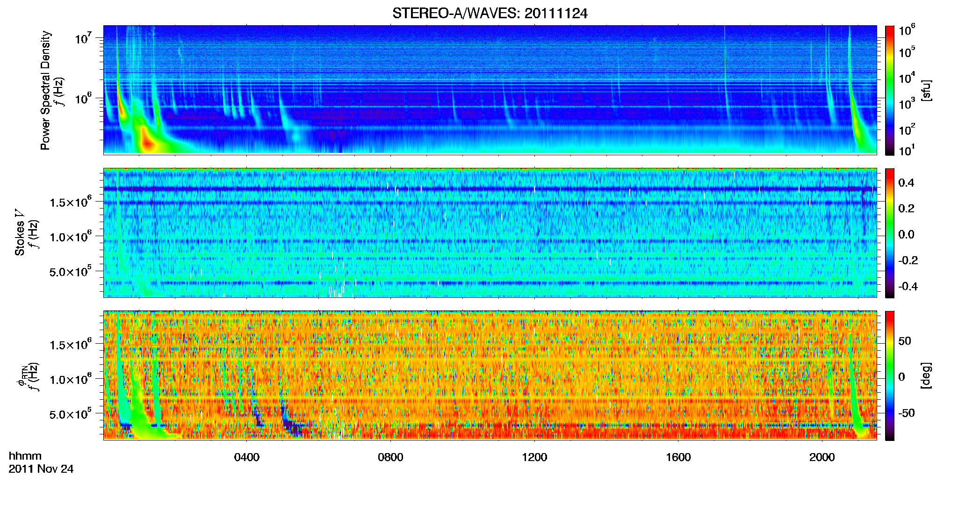Viewport: 980px width, 505px height.
Task: Click the phi RTN degrees colorbar
Action: [890, 375]
